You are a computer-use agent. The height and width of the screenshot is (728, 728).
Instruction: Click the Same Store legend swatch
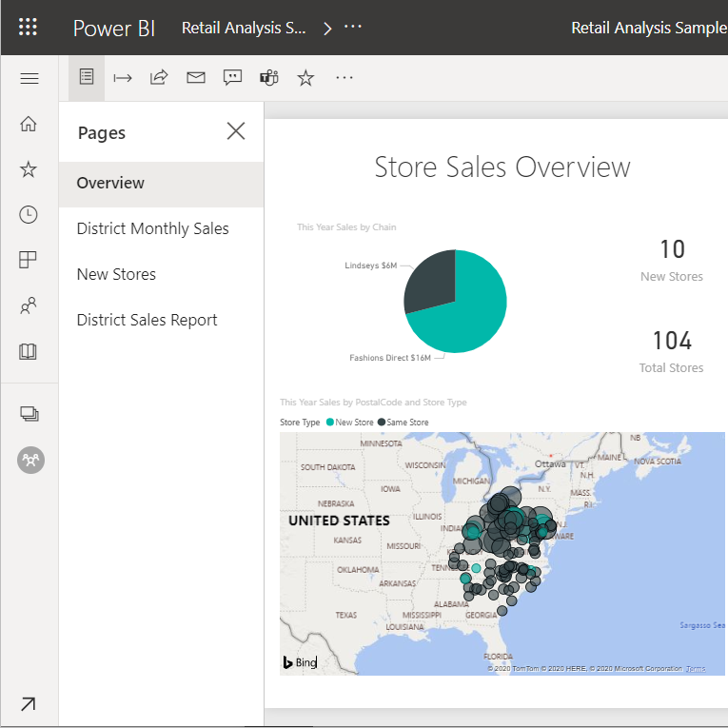382,422
